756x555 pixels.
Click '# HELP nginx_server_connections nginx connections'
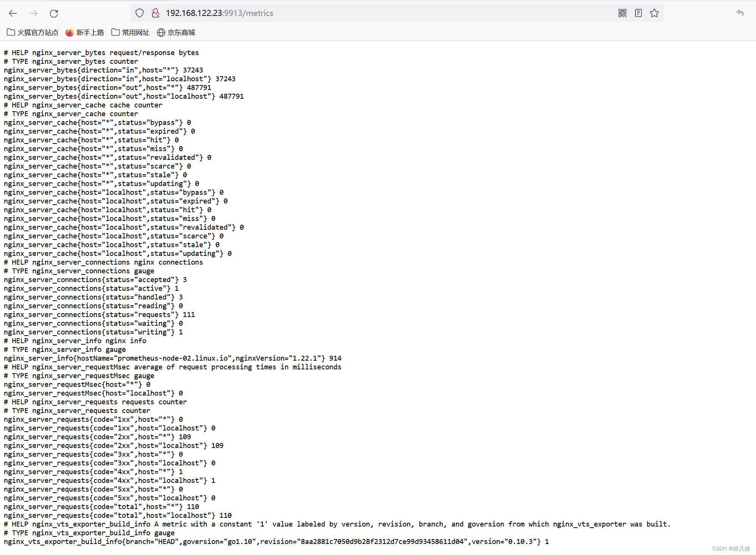[103, 262]
